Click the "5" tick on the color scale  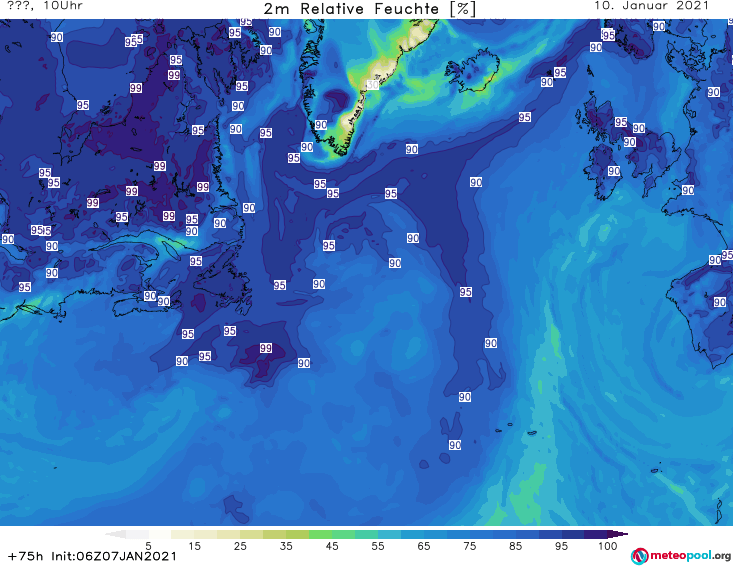(x=148, y=545)
